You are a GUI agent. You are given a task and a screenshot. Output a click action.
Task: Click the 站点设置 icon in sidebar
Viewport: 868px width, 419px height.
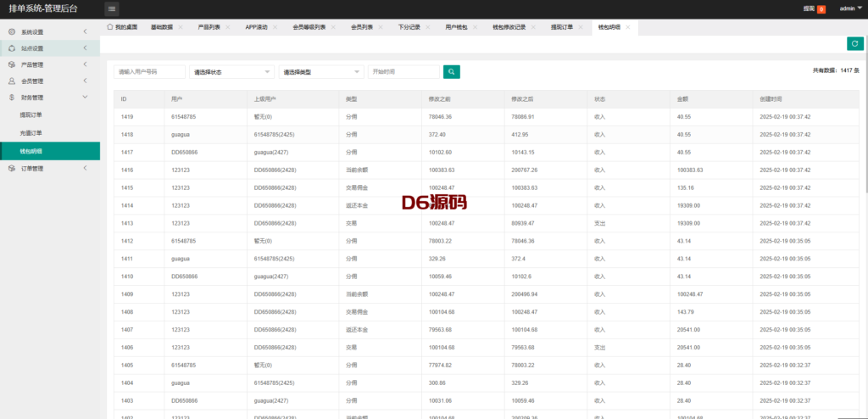click(x=12, y=48)
